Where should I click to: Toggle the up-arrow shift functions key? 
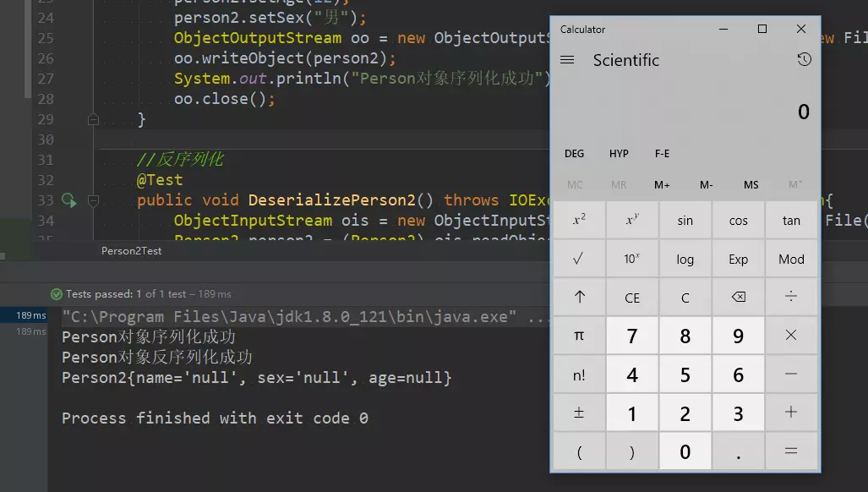coord(579,298)
